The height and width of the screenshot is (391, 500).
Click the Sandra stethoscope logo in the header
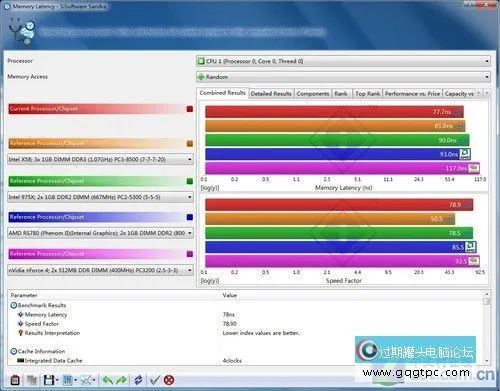coord(22,31)
